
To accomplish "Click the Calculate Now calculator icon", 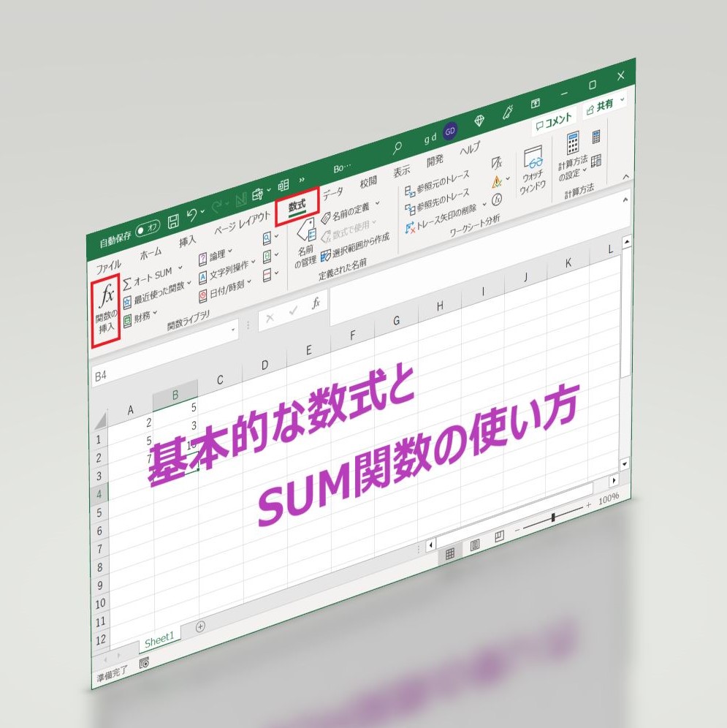I will pos(596,137).
